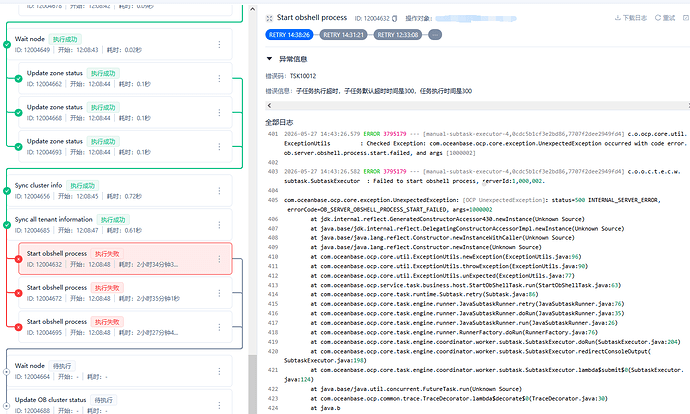The image size is (690, 414).
Task: Show more retry attempts via ellipsis pill
Action: click(435, 35)
